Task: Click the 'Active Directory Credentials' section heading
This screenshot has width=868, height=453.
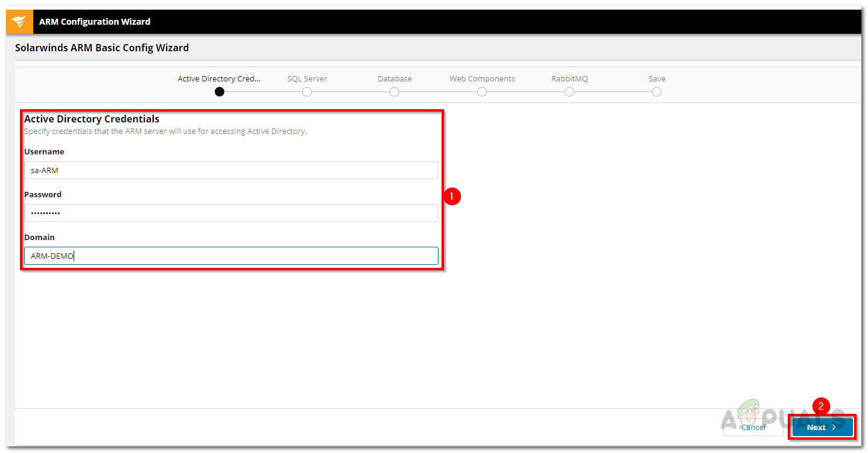Action: pyautogui.click(x=92, y=119)
